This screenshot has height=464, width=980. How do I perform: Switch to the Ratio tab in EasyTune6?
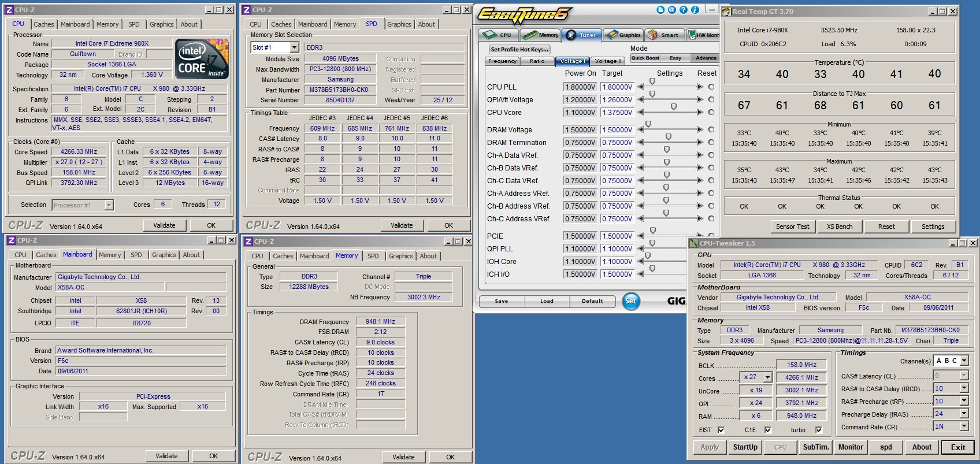click(x=537, y=61)
